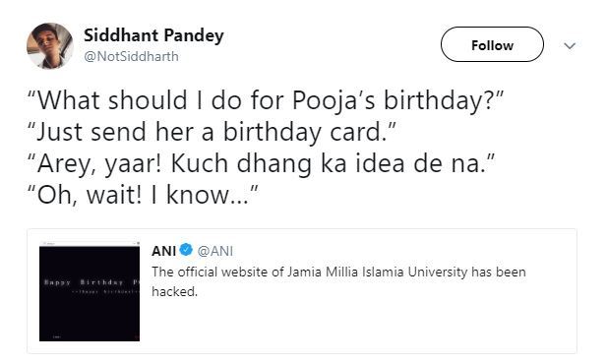607x364 pixels.
Task: Click the 'Arey, yaar! Kuch dhang ka idea' line
Action: pyautogui.click(x=261, y=163)
